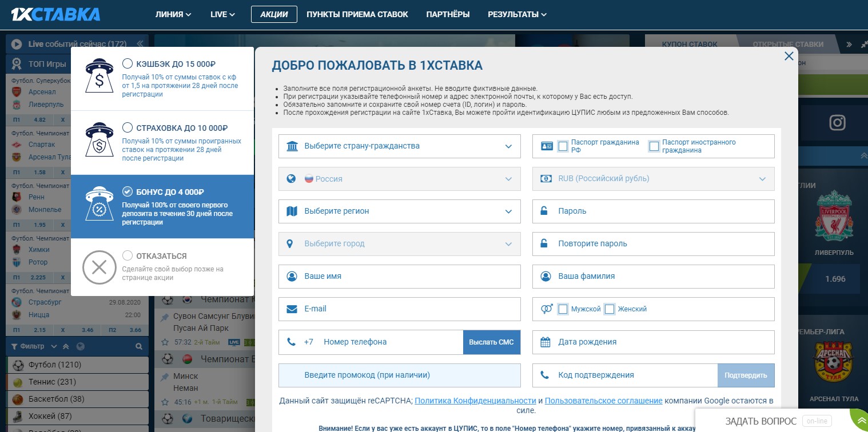Expand the Фильтр dropdown arrow
The image size is (868, 432).
coord(54,346)
